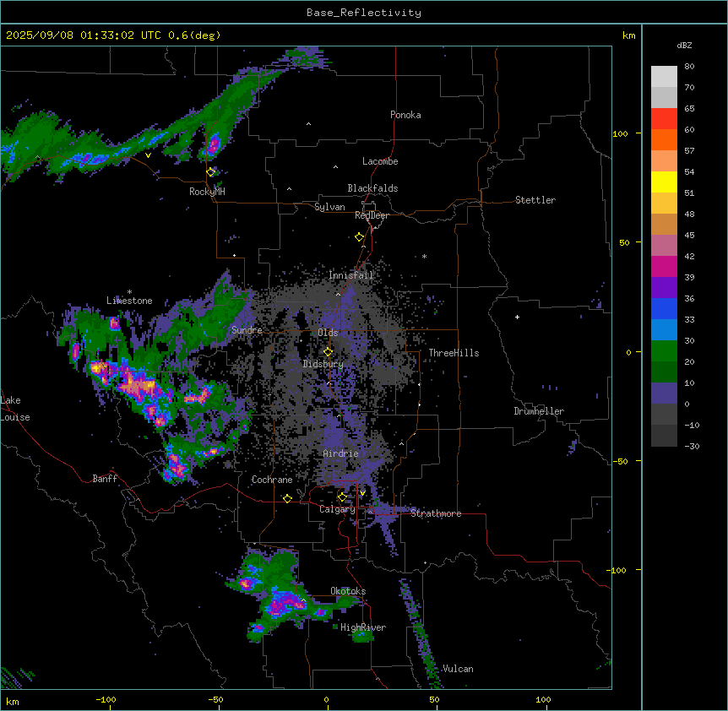The width and height of the screenshot is (728, 711).
Task: Click the Strathmore label
Action: coord(436,513)
